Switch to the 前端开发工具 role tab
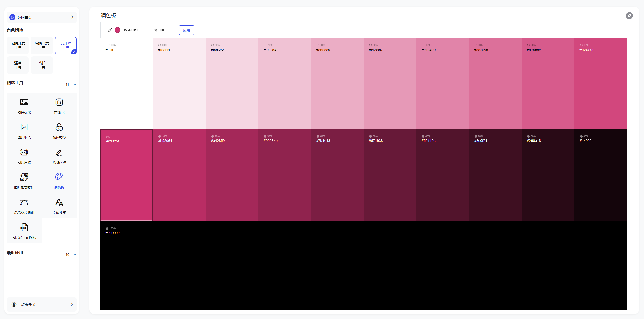The image size is (644, 319). [18, 45]
